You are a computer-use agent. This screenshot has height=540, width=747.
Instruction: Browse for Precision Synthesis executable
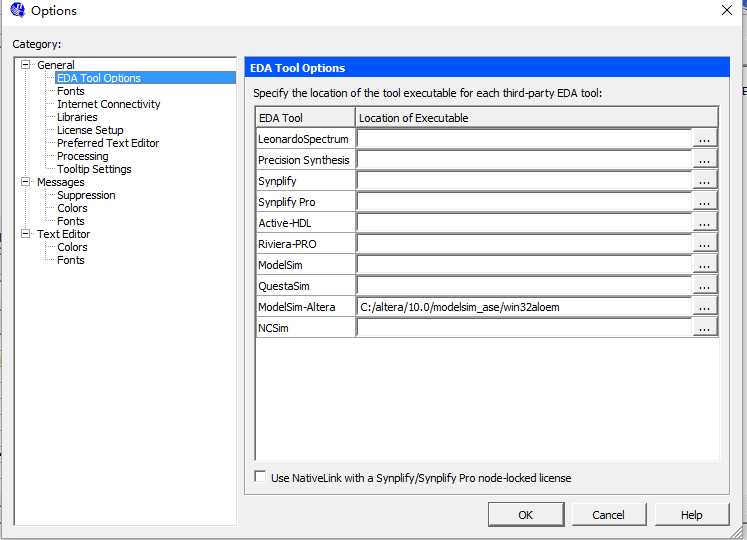click(705, 160)
